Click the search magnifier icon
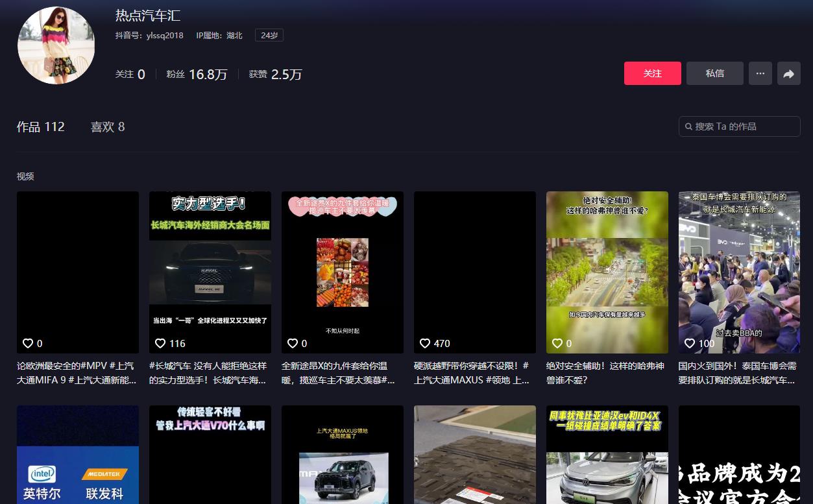Image resolution: width=813 pixels, height=504 pixels. 688,126
